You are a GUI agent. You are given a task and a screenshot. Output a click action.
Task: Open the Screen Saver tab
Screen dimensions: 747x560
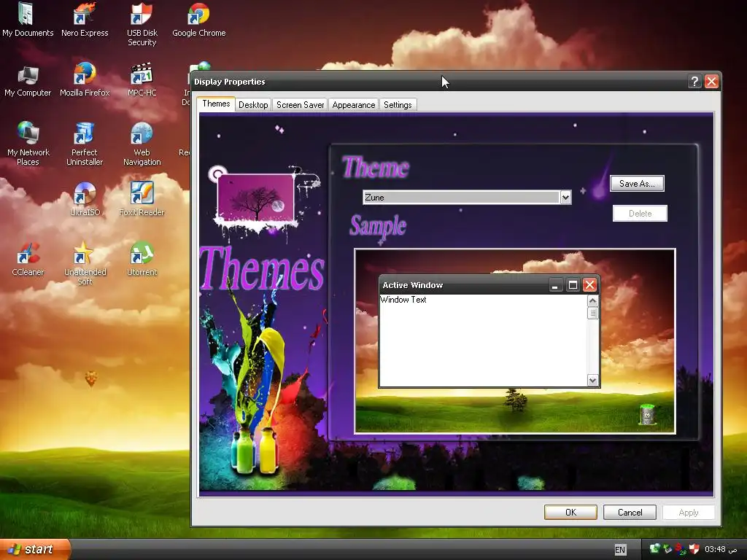[300, 105]
